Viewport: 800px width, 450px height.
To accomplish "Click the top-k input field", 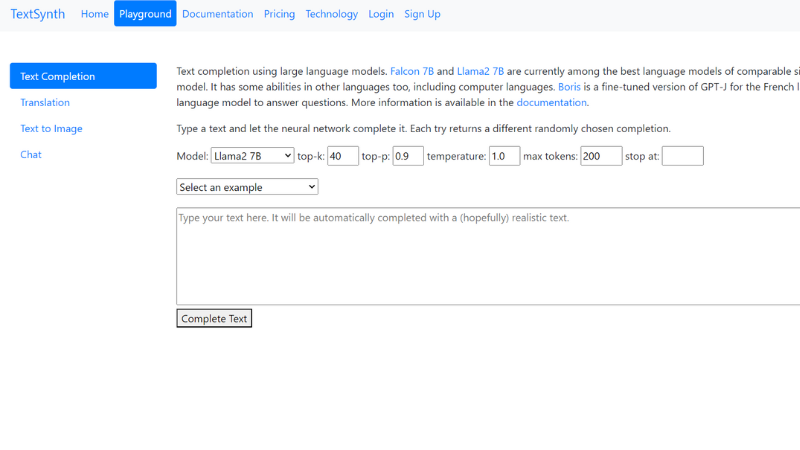I will pos(343,156).
